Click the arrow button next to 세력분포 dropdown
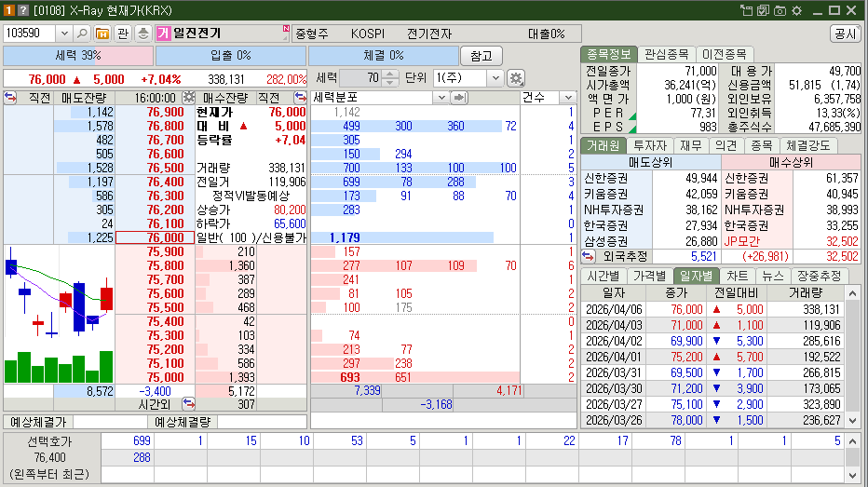 (x=459, y=98)
